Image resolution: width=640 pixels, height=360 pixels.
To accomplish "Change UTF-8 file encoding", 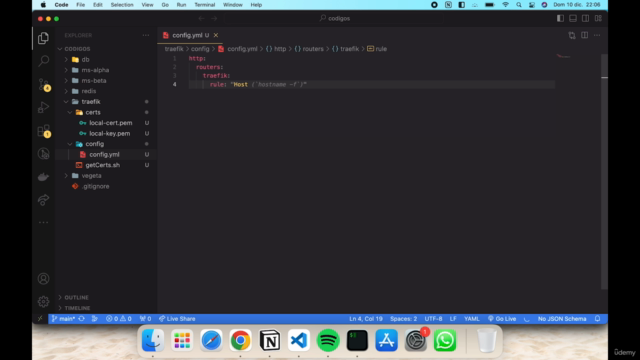I will 433,319.
